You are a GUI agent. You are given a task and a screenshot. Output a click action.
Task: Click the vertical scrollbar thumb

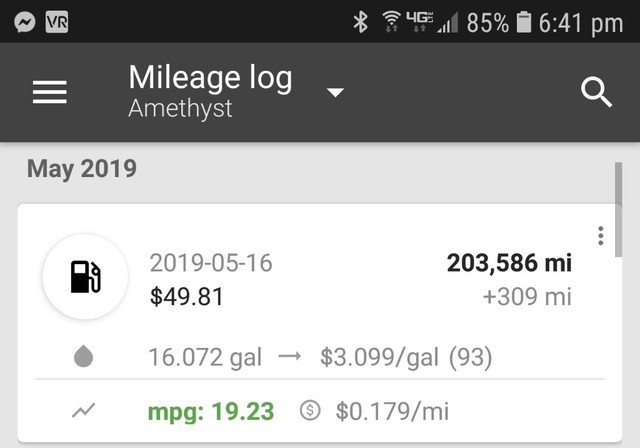(618, 210)
